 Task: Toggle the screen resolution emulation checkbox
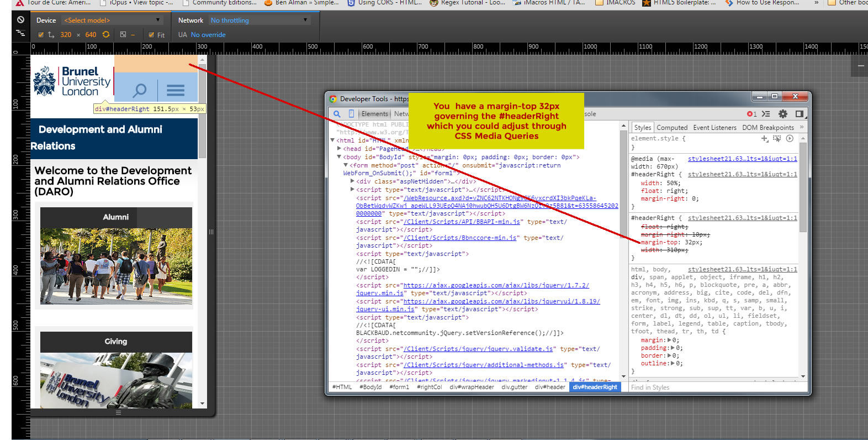click(41, 34)
